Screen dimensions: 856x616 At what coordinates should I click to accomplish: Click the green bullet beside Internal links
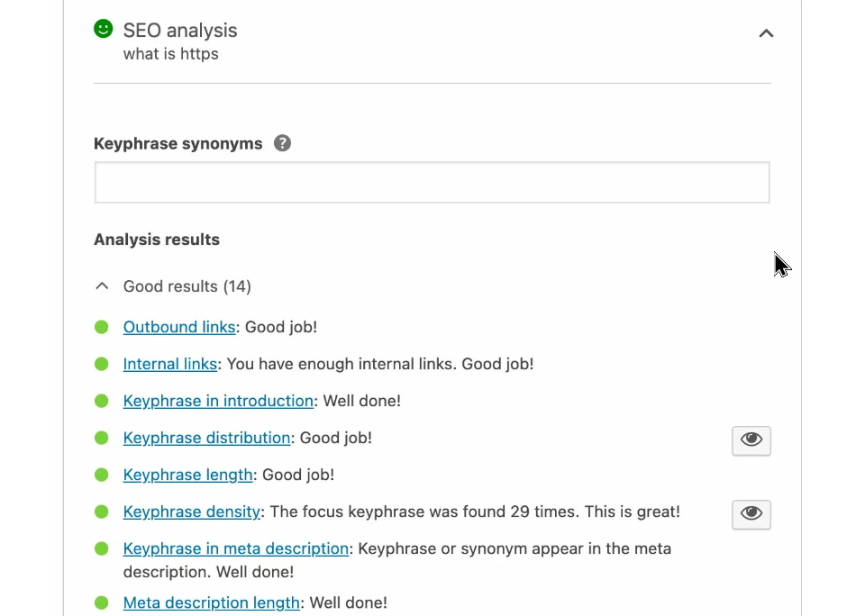pos(102,364)
